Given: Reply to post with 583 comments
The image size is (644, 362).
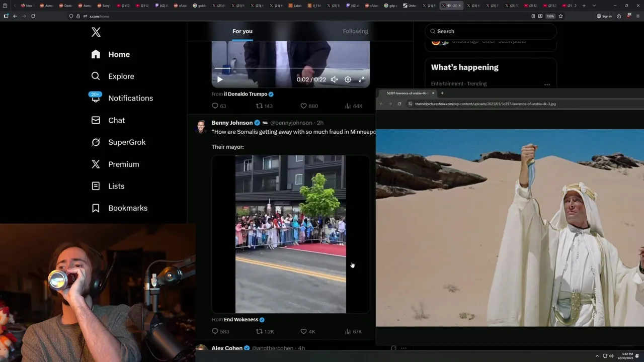Looking at the screenshot, I should [x=220, y=331].
